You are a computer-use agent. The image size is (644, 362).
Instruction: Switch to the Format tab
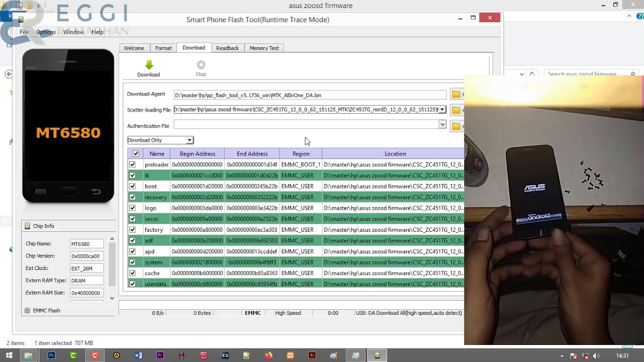[x=164, y=48]
